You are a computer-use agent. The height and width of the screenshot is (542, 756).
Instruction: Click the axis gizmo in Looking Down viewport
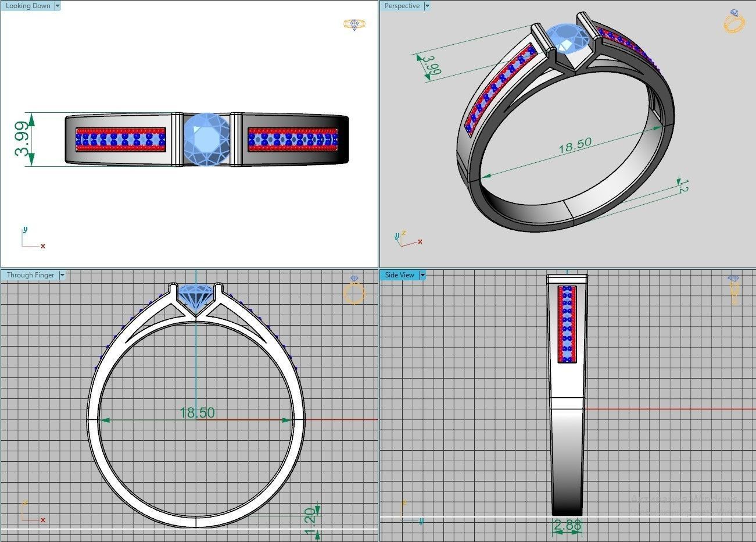pos(33,238)
